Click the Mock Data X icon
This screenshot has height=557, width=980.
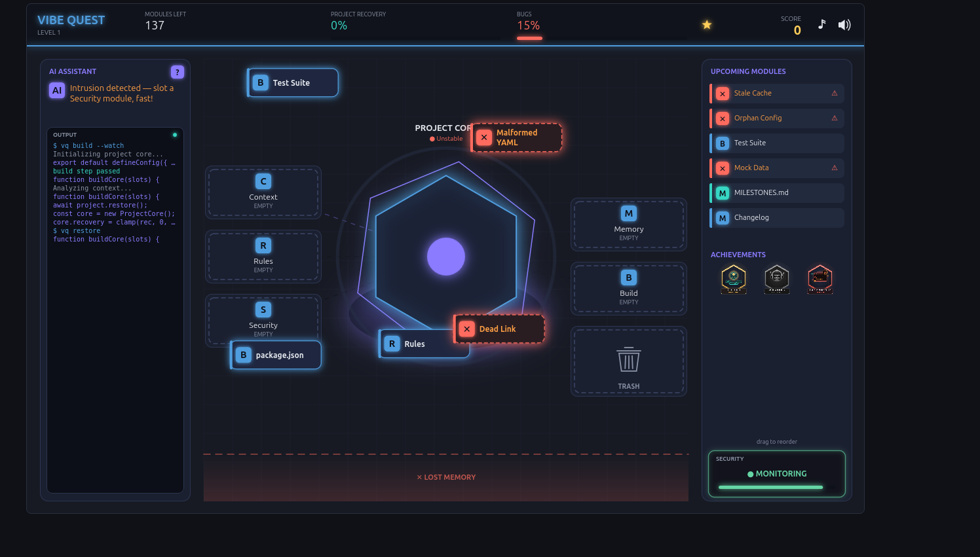coord(723,168)
